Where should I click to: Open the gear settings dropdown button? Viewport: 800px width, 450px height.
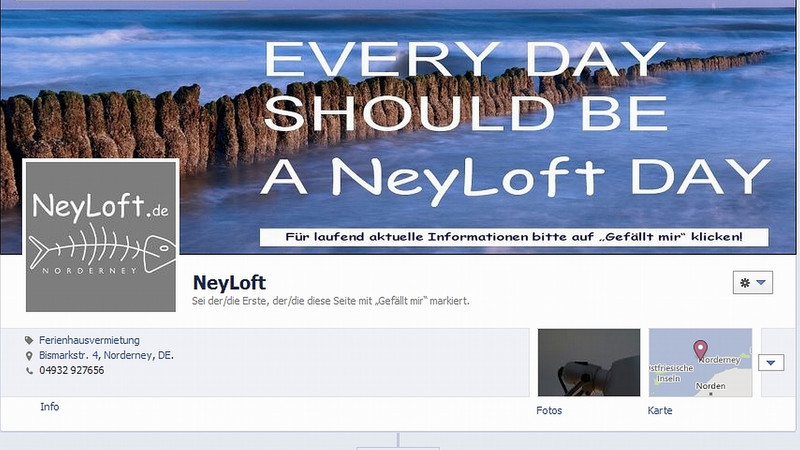point(753,282)
